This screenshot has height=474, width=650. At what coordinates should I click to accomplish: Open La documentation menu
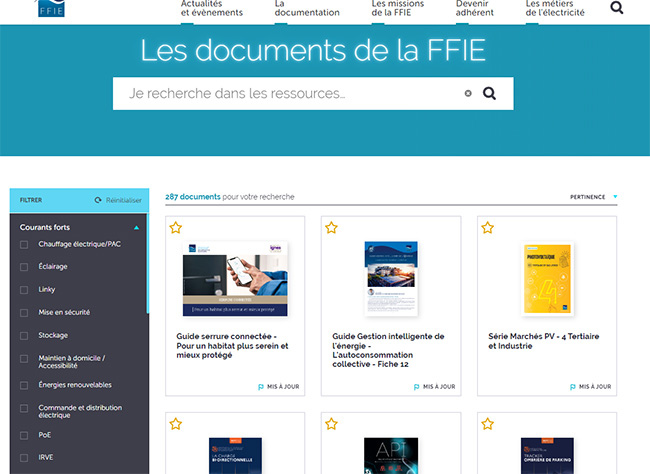(307, 8)
